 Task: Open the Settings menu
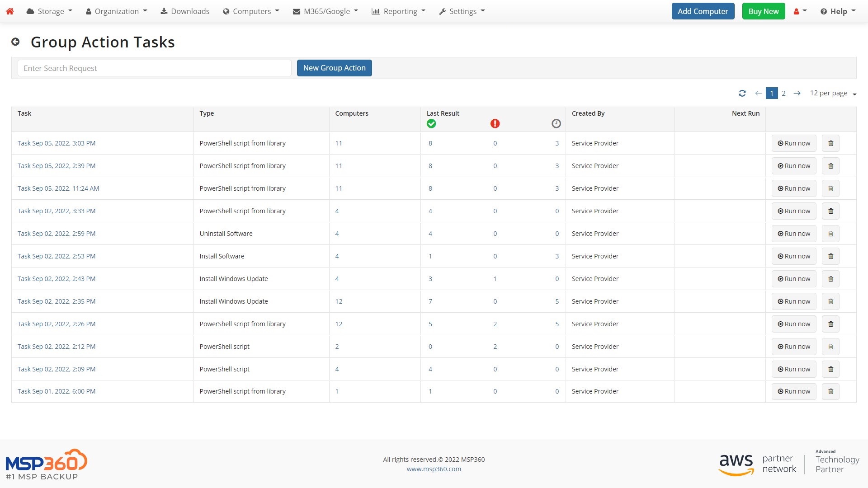(462, 11)
